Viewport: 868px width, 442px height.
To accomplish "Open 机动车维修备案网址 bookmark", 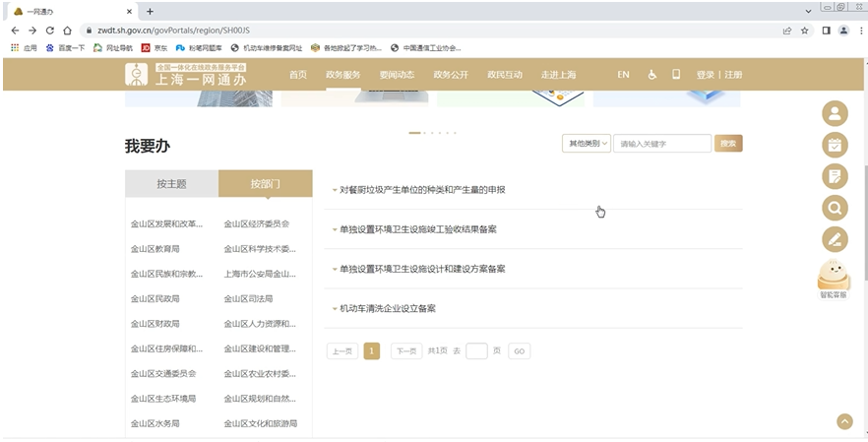I will pyautogui.click(x=267, y=48).
